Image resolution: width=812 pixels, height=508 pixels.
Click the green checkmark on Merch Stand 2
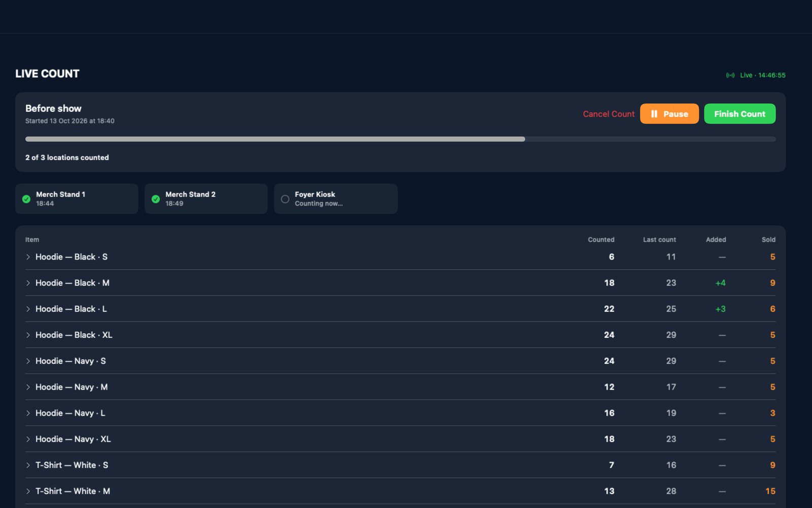pyautogui.click(x=156, y=199)
